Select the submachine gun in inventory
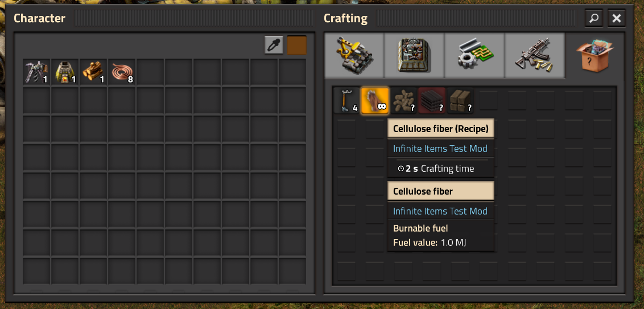Screen dimensions: 644x309 tap(36, 72)
